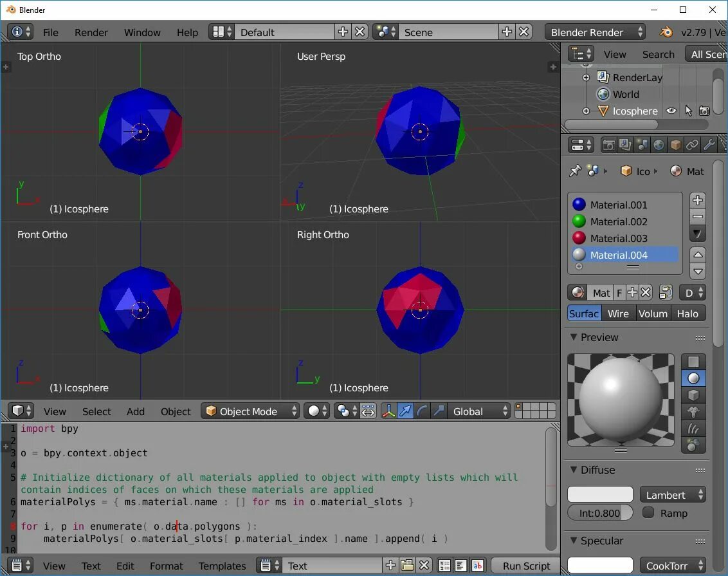Image resolution: width=728 pixels, height=576 pixels.
Task: Open the Object Mode dropdown
Action: tap(250, 411)
